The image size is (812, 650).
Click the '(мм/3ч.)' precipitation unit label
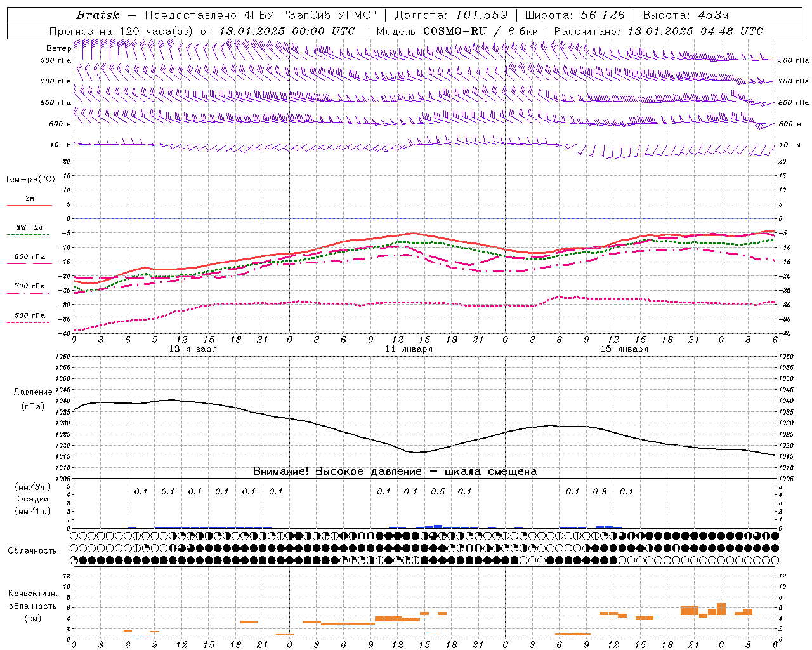click(33, 487)
